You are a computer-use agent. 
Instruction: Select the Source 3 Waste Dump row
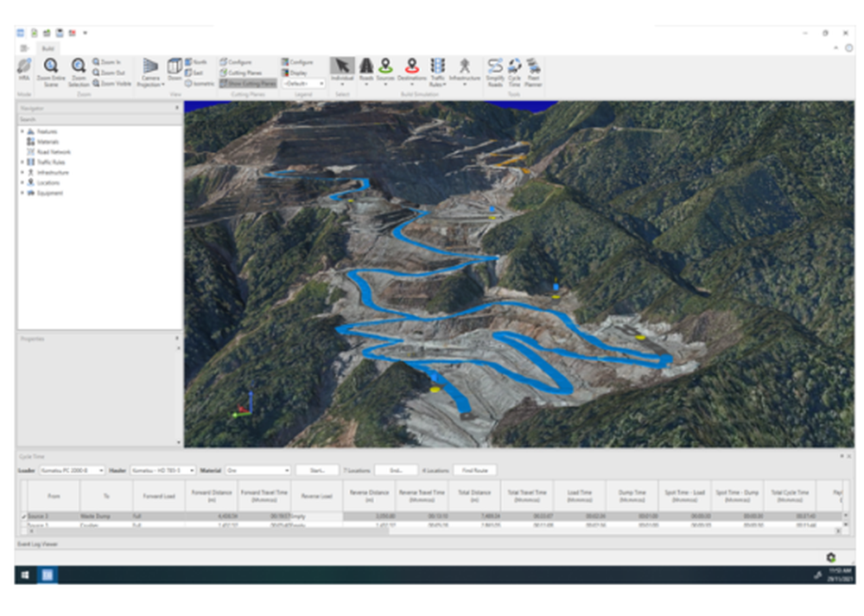tap(433, 517)
